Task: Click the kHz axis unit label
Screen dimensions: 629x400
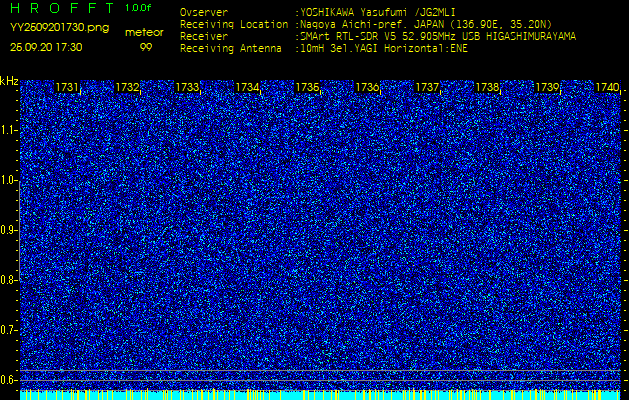Action: (x=9, y=81)
